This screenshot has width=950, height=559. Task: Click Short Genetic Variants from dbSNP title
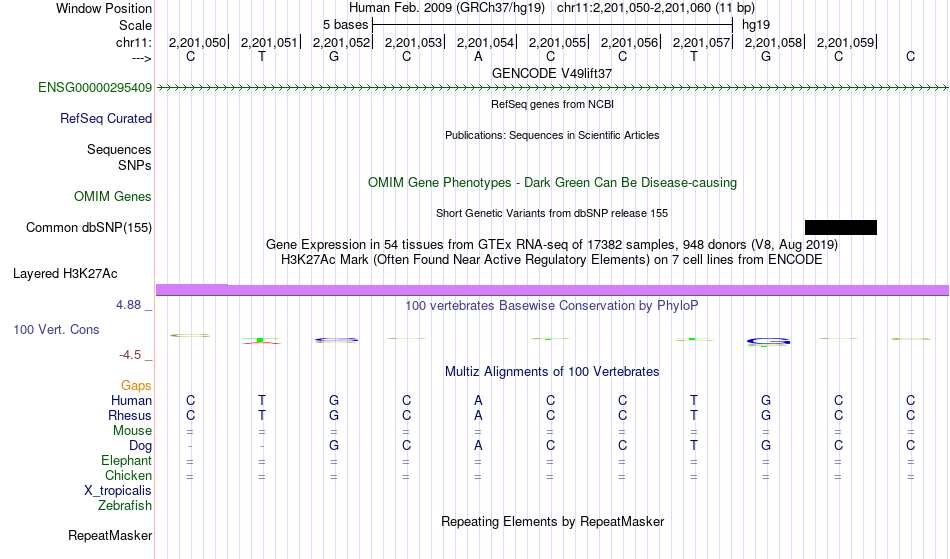(552, 213)
